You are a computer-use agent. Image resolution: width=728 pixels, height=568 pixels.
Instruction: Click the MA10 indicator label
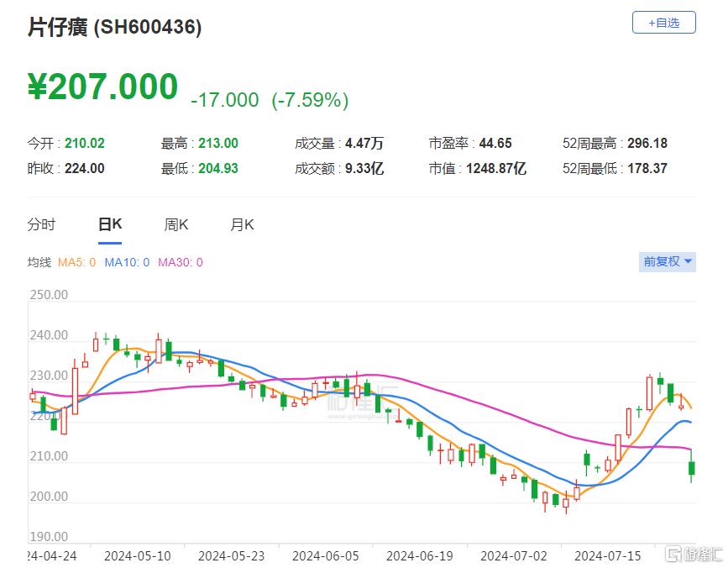click(127, 262)
